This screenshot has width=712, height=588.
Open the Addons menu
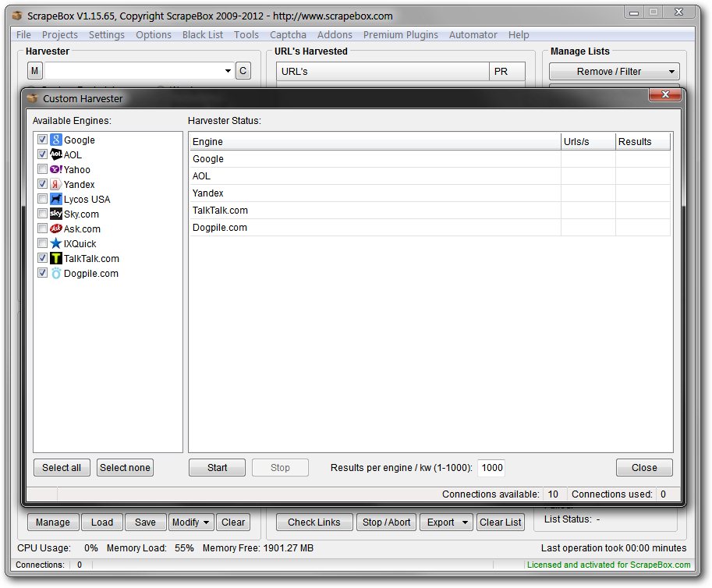point(335,35)
